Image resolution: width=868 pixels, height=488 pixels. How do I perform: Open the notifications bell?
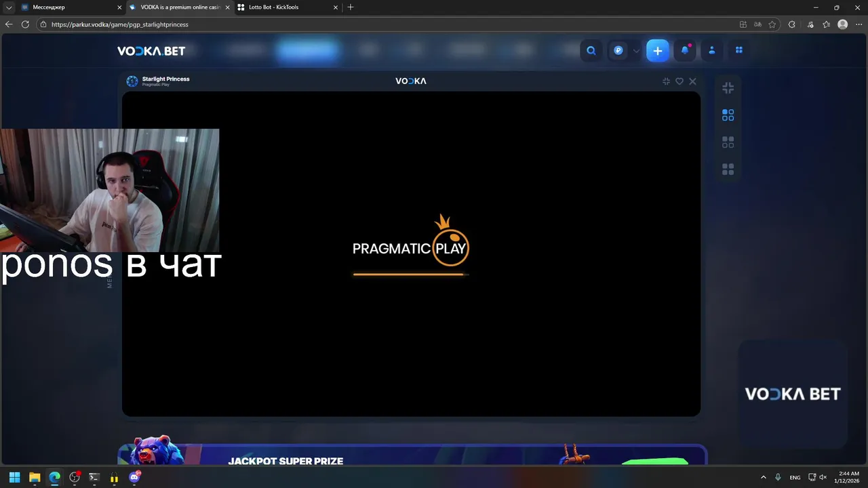point(685,50)
